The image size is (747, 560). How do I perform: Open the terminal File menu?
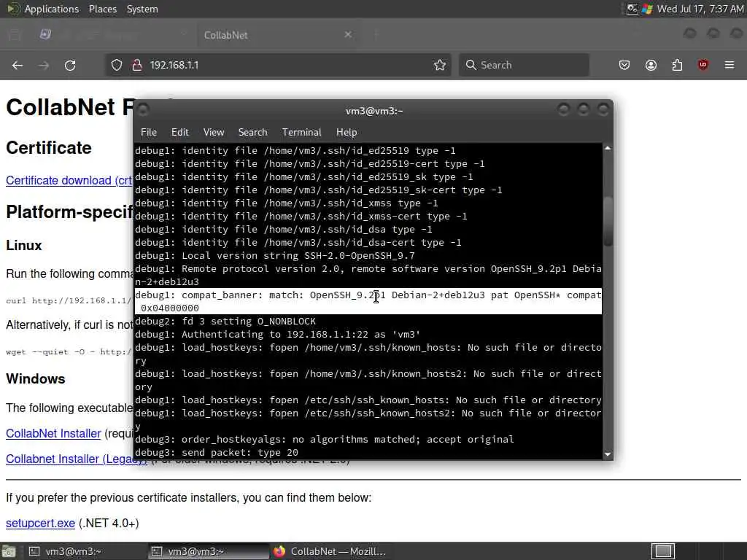(x=149, y=133)
